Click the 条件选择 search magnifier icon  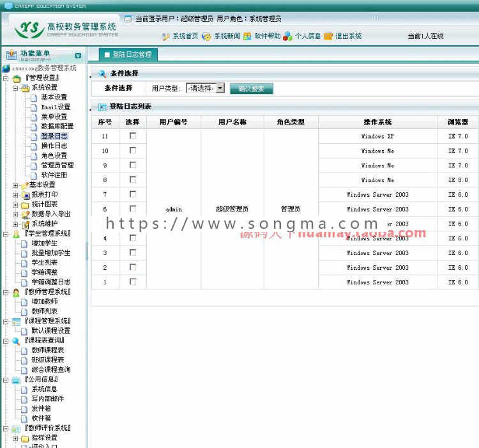pyautogui.click(x=102, y=73)
